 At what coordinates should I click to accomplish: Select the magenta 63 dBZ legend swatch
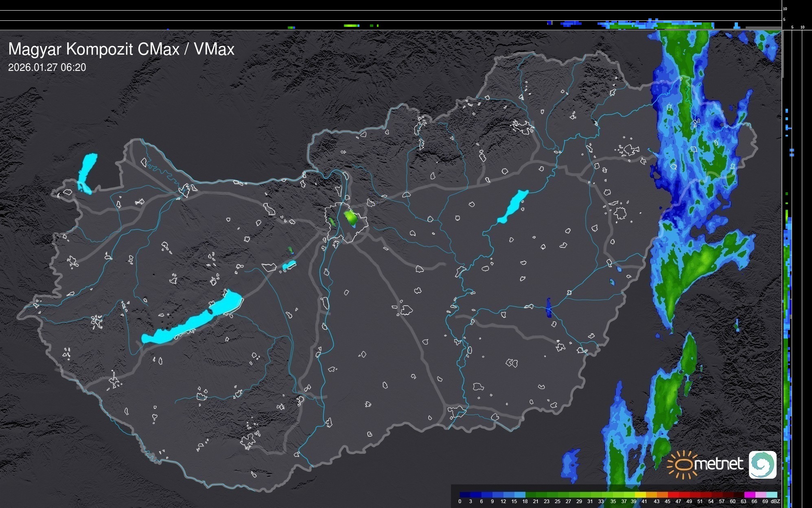(x=749, y=495)
